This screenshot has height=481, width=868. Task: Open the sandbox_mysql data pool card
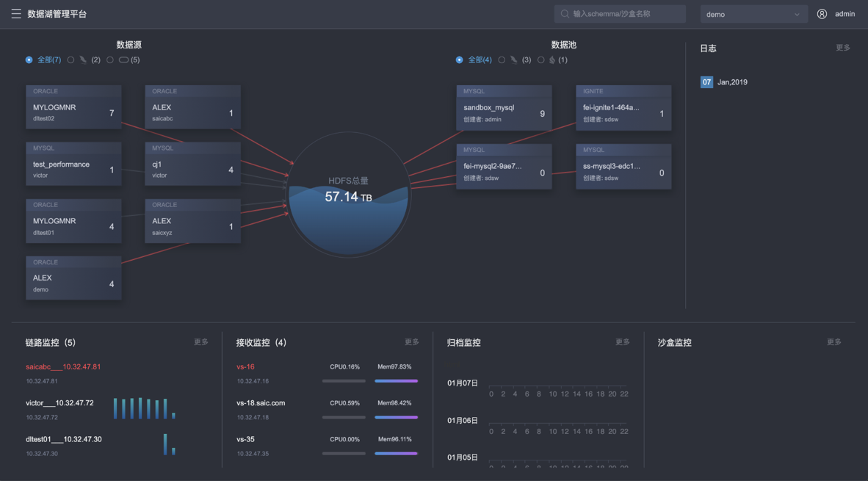coord(504,108)
